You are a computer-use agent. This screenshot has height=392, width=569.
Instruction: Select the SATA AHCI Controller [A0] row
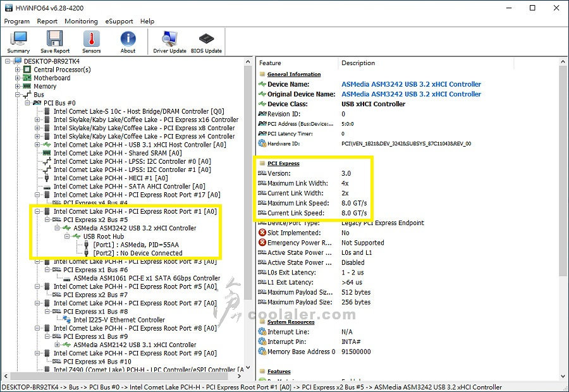pos(129,186)
